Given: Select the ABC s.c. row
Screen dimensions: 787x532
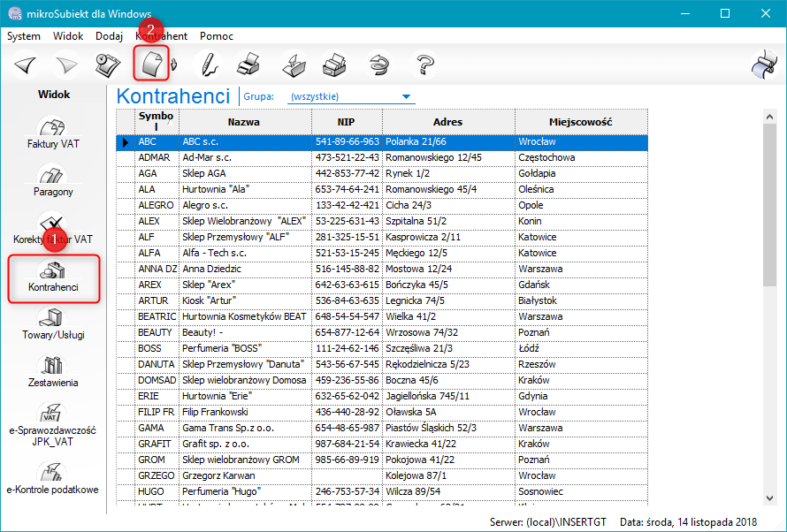Looking at the screenshot, I should pos(382,142).
